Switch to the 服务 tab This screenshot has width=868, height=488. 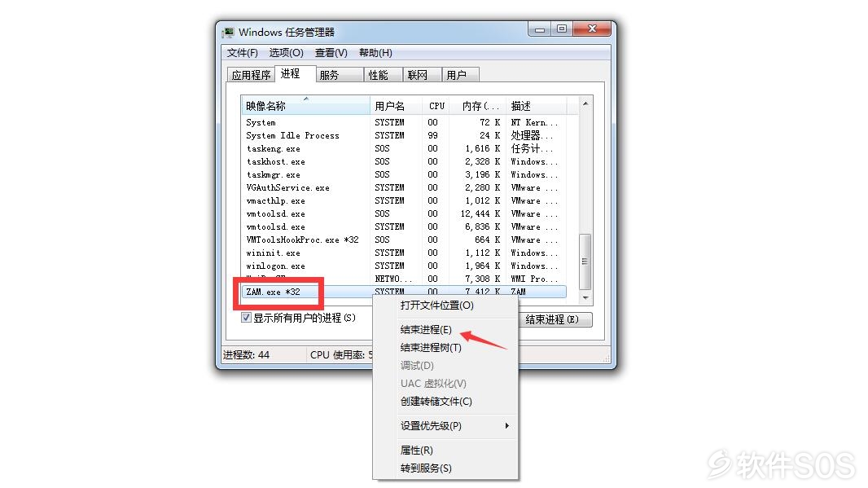(340, 75)
